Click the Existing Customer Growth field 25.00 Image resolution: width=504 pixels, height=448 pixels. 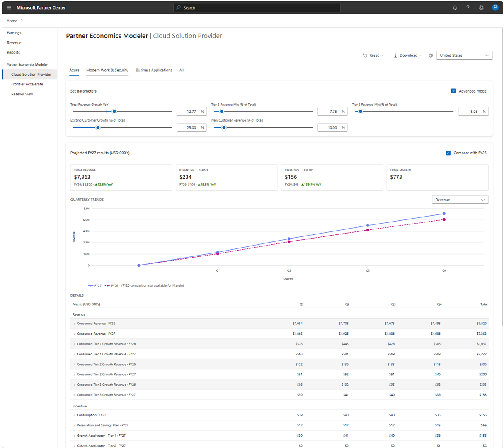point(191,127)
